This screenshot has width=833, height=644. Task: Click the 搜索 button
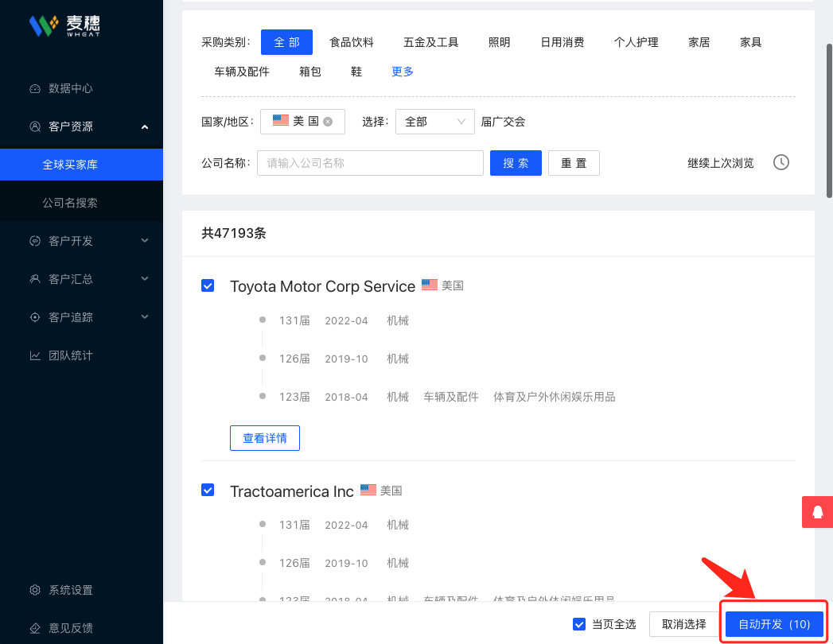pos(516,163)
